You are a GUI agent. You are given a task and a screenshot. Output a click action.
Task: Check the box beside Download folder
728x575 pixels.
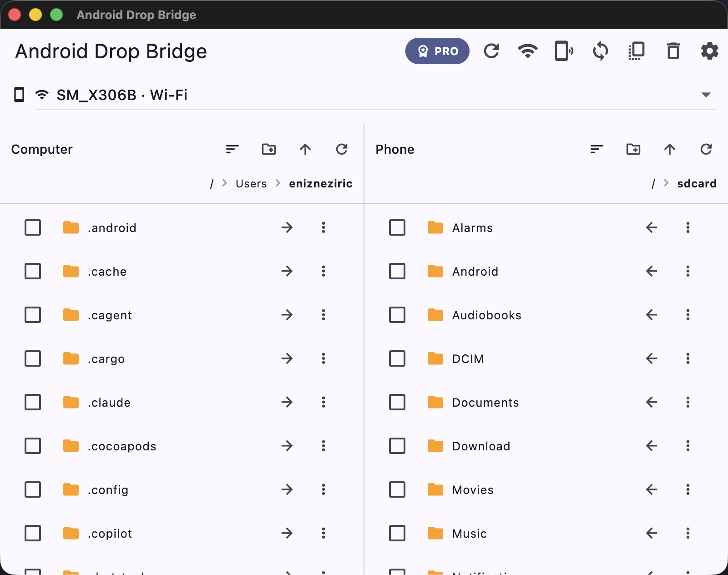[x=397, y=446]
